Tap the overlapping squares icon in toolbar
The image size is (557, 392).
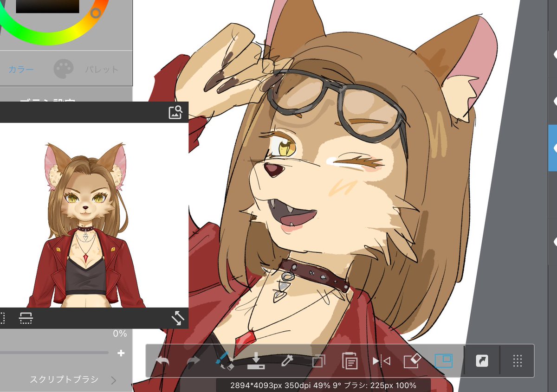(318, 360)
